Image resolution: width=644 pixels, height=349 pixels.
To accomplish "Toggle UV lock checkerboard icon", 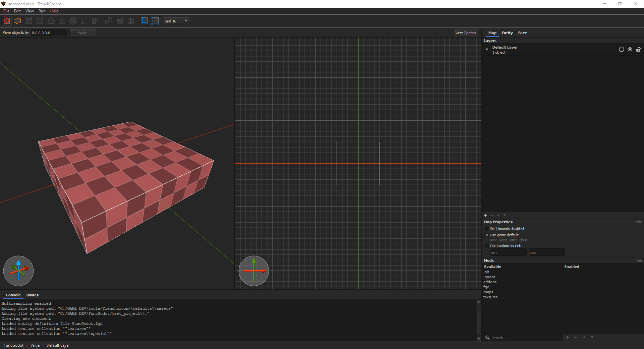I will click(155, 21).
